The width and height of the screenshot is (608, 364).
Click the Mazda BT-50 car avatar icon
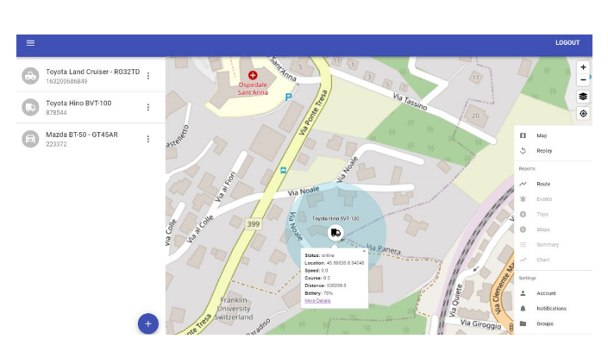30,139
